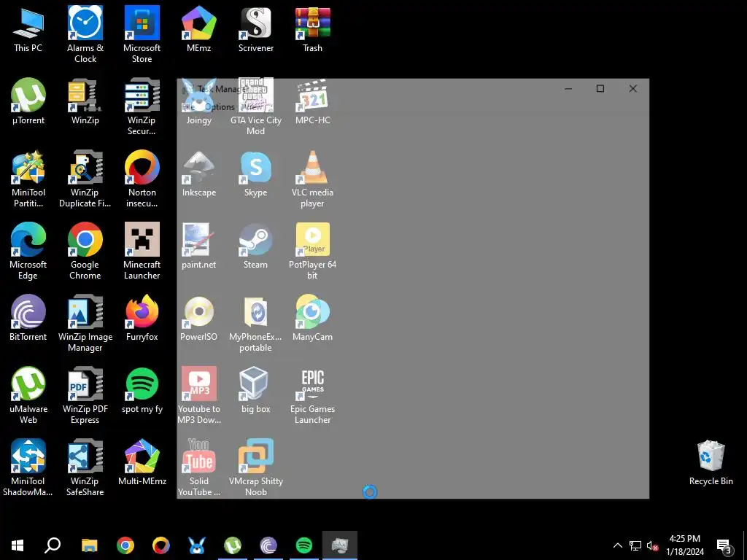Select the Trash WinRAR-style desktop icon
Screen dimensions: 747x560
(312, 29)
